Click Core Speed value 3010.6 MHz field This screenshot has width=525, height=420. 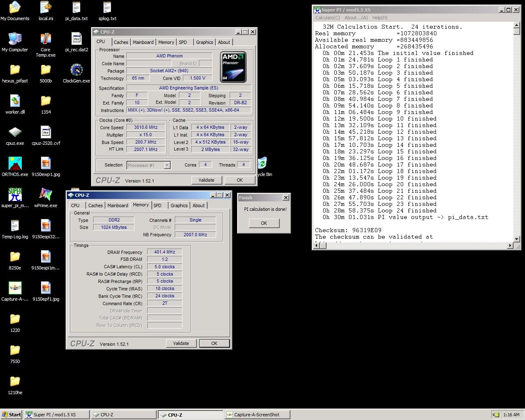(x=146, y=127)
